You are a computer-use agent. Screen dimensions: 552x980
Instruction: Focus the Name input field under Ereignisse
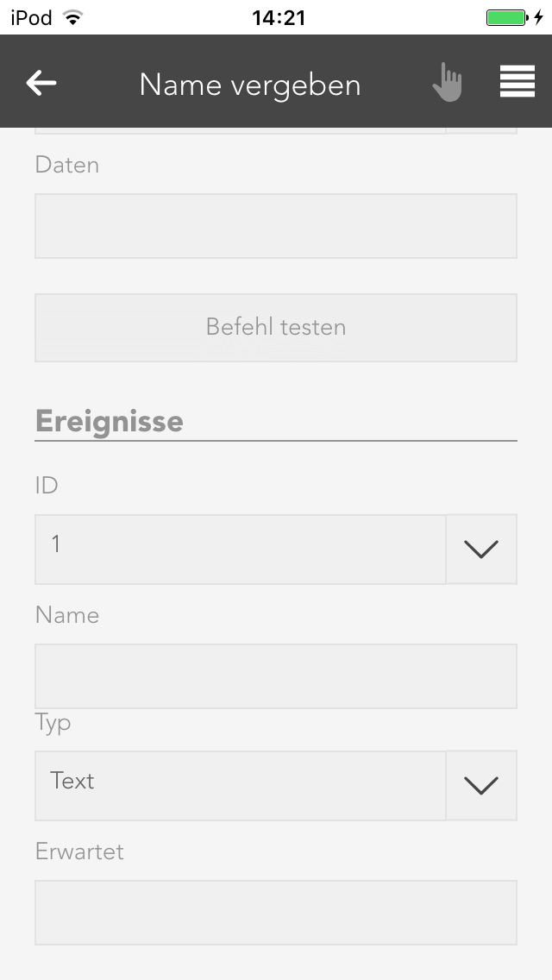click(x=276, y=676)
